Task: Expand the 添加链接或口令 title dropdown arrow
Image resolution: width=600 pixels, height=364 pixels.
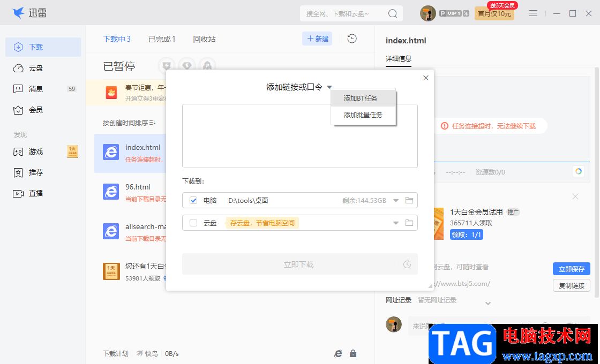Action: [x=329, y=88]
